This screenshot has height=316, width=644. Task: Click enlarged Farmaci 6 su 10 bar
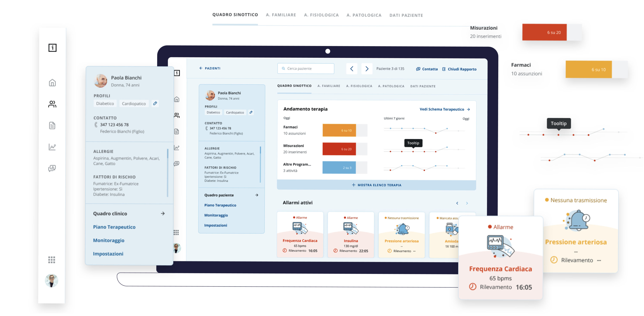(589, 69)
